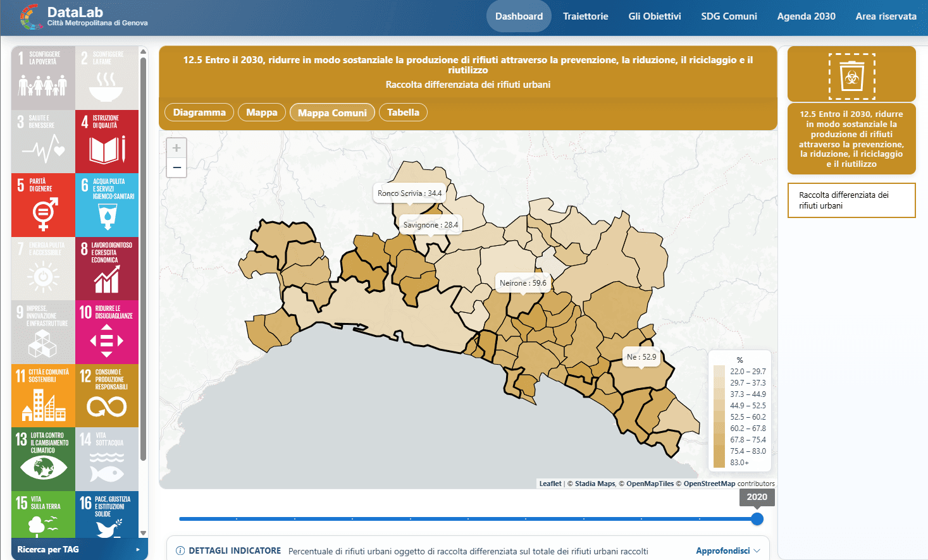Click the Savignone : 28.4 map label
The width and height of the screenshot is (928, 560).
pyautogui.click(x=431, y=225)
